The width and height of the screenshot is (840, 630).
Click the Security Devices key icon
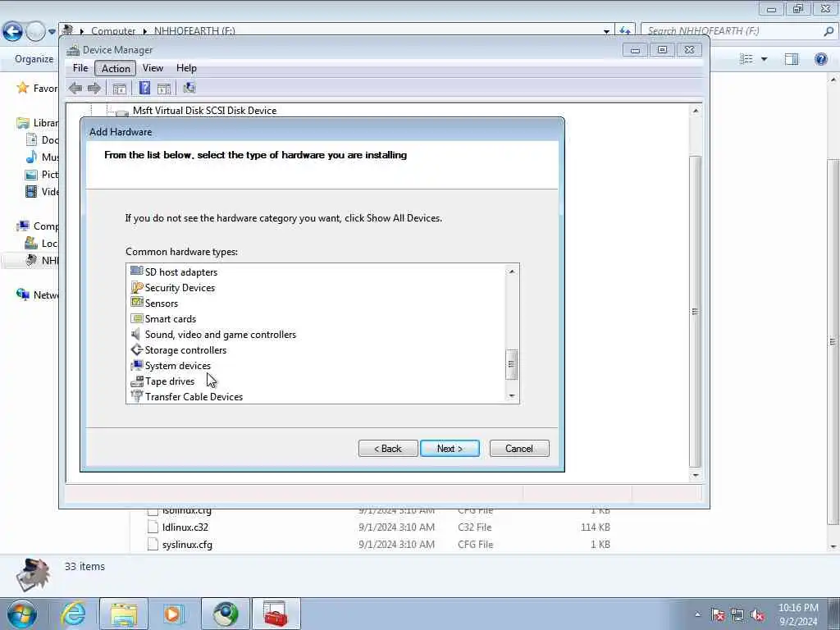point(137,287)
